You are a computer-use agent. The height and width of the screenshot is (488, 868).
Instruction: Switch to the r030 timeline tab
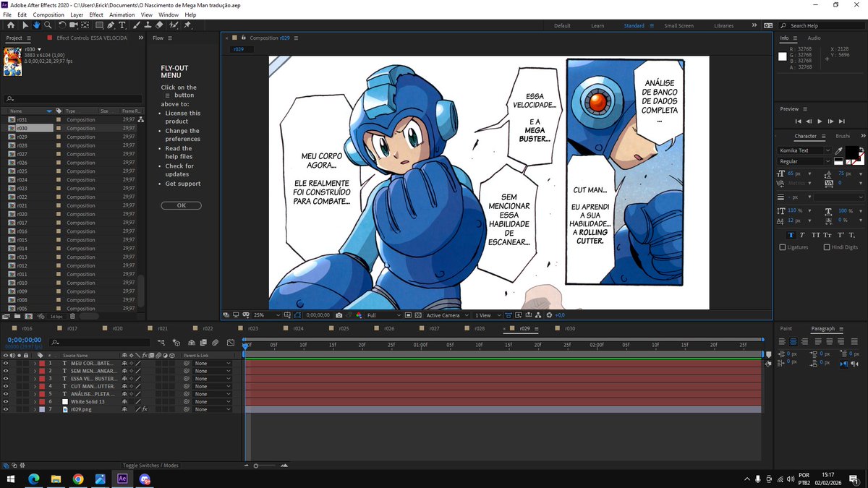(570, 328)
